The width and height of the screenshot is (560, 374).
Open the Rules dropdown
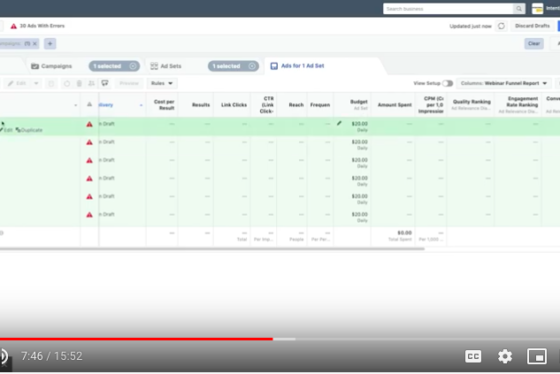162,83
